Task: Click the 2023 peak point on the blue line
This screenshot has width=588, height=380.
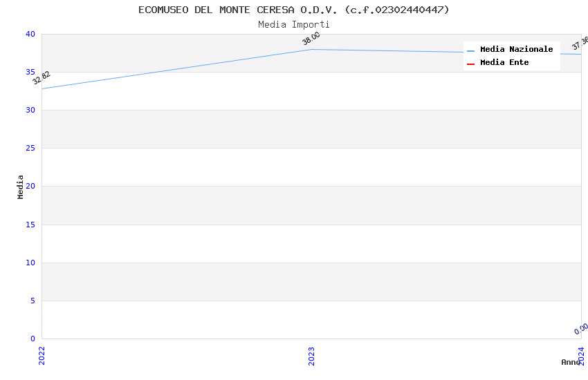Action: click(x=311, y=50)
